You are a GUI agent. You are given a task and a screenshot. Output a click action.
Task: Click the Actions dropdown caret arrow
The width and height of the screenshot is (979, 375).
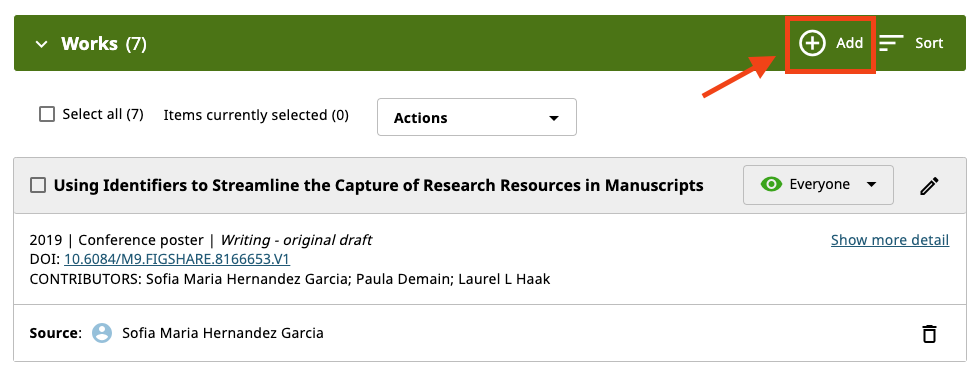coord(553,118)
